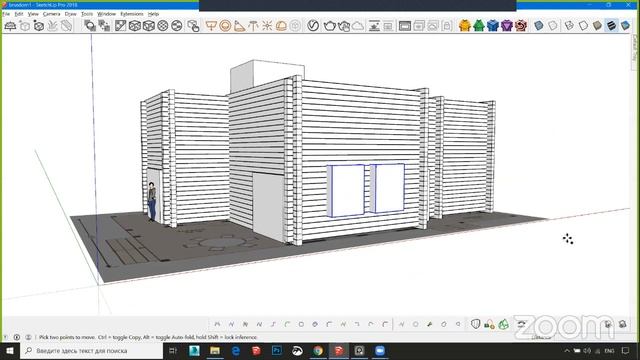Click the gray door on front wall
The width and height of the screenshot is (640, 360).
pos(268,207)
